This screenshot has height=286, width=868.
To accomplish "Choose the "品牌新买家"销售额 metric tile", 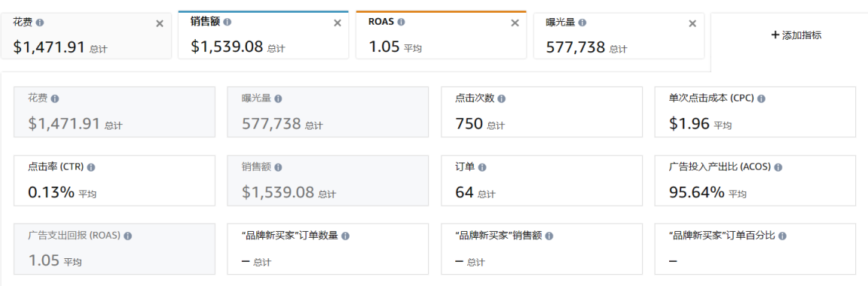I will (x=542, y=249).
